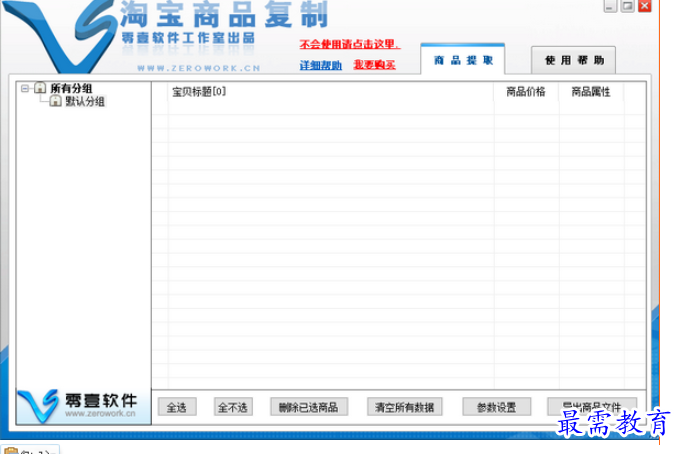Screen dimensions: 679x454
Task: Click the 删除已选商品 button
Action: [x=309, y=407]
